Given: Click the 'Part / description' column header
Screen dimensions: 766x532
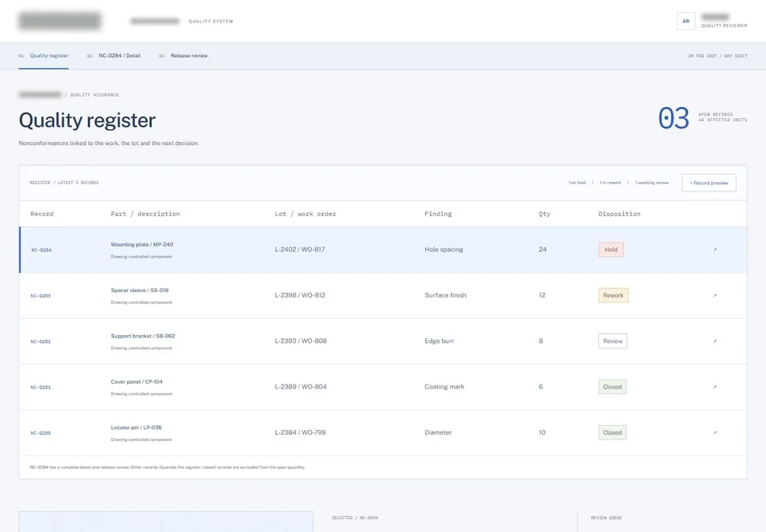Looking at the screenshot, I should coord(145,214).
